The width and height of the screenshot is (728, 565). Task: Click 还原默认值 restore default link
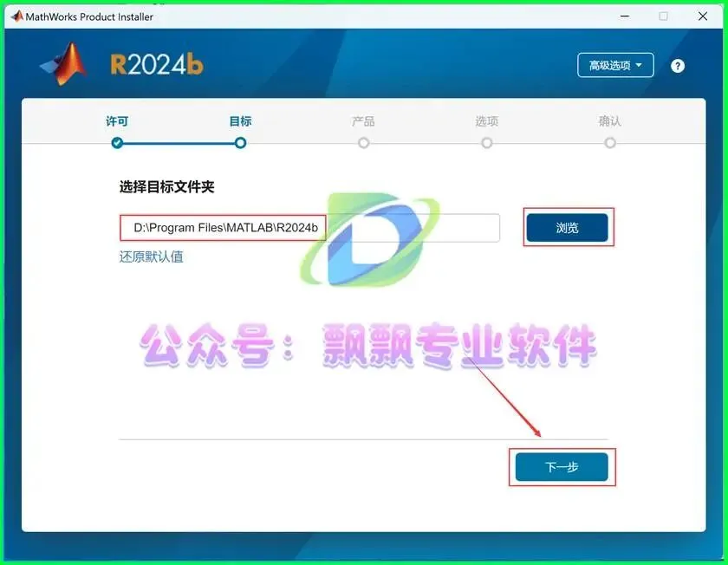pyautogui.click(x=151, y=257)
